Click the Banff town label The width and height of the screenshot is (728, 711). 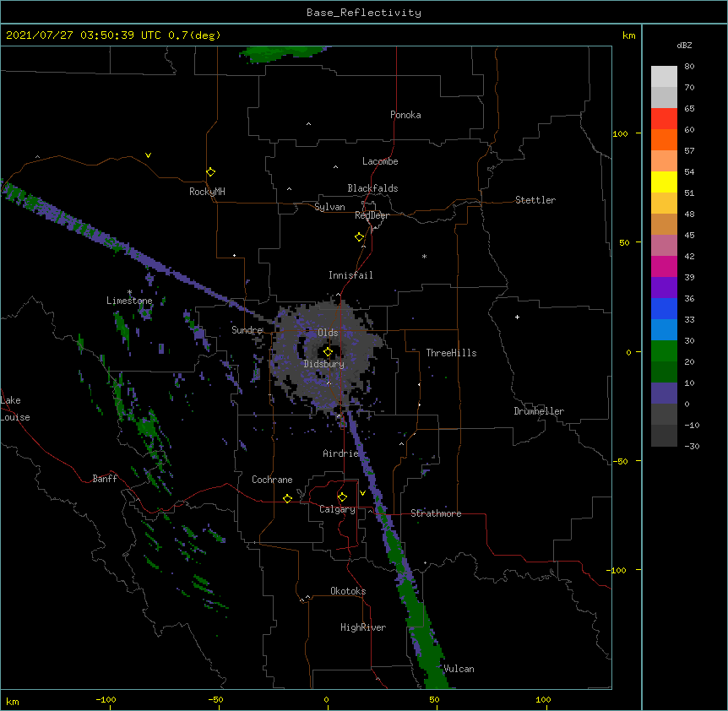click(x=105, y=479)
